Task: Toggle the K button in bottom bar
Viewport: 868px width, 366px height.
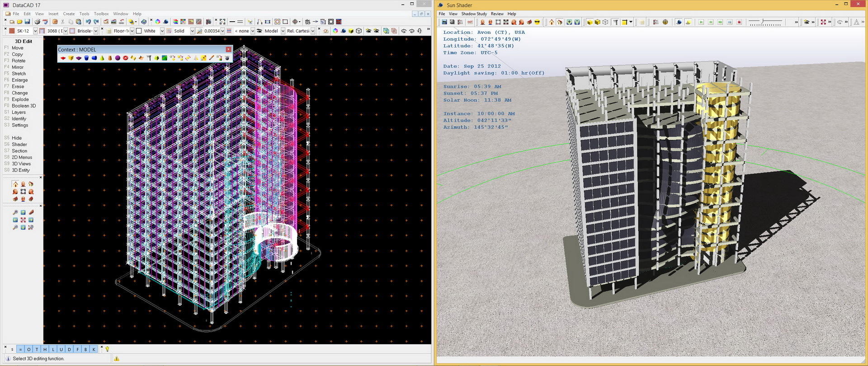Action: (94, 349)
